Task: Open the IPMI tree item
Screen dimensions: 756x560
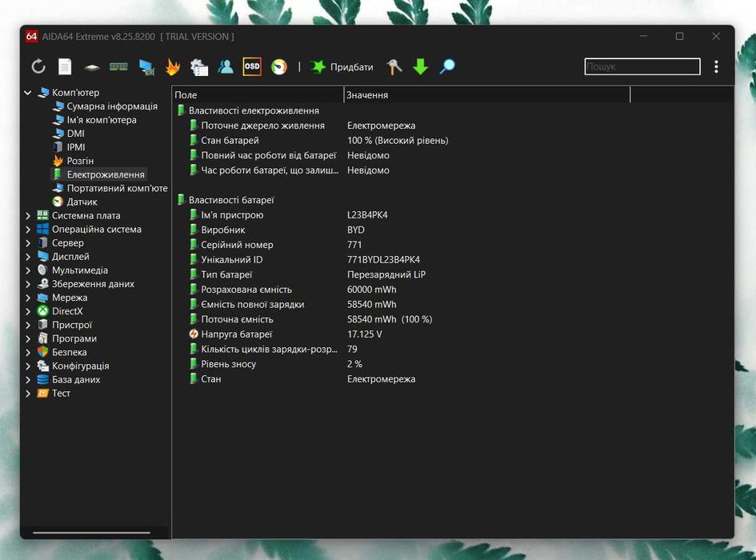Action: pyautogui.click(x=76, y=147)
